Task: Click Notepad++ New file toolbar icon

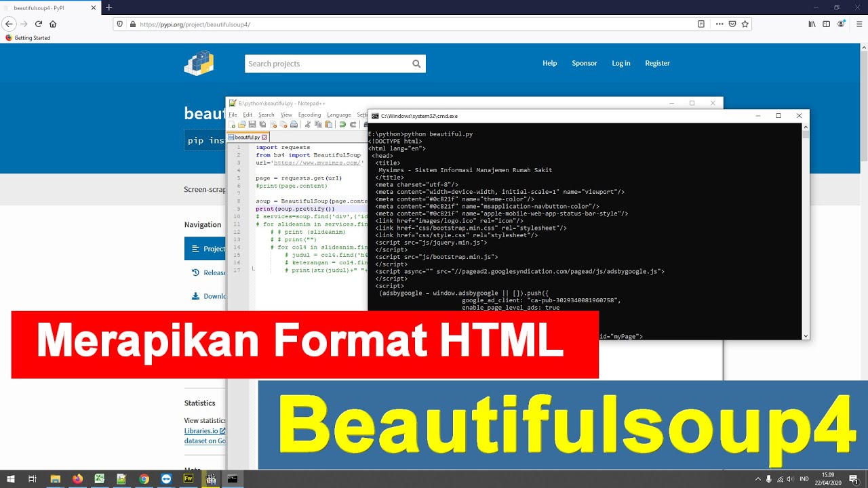Action: 233,125
